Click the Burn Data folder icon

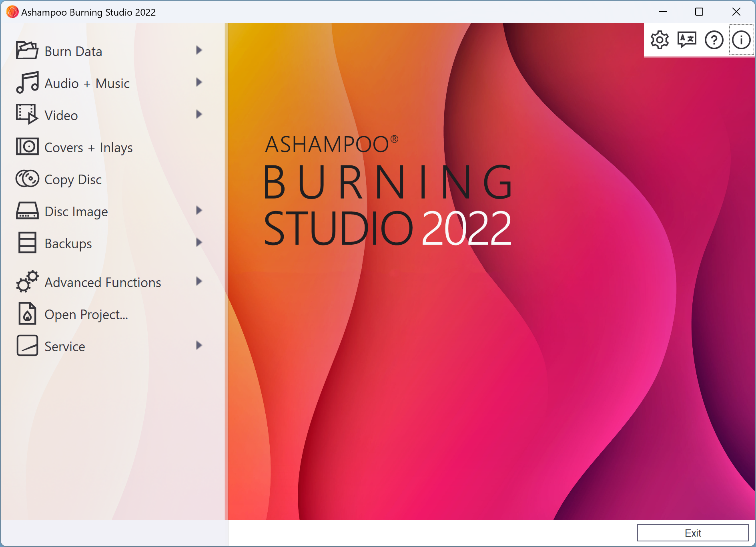click(27, 50)
